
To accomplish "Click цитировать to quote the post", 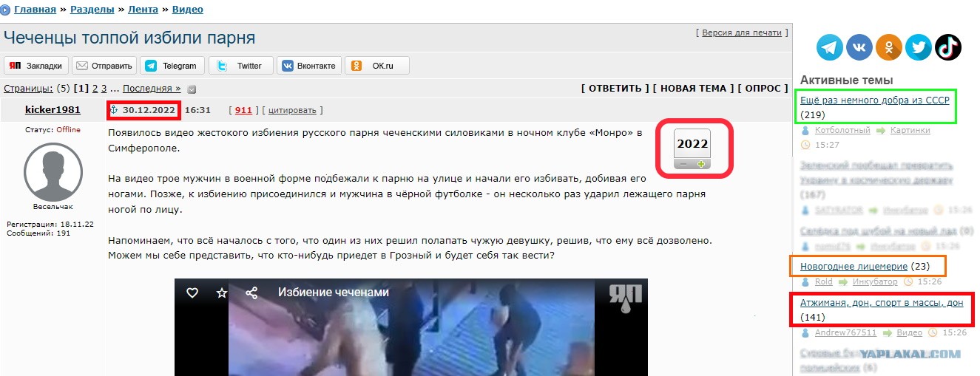I will [292, 110].
